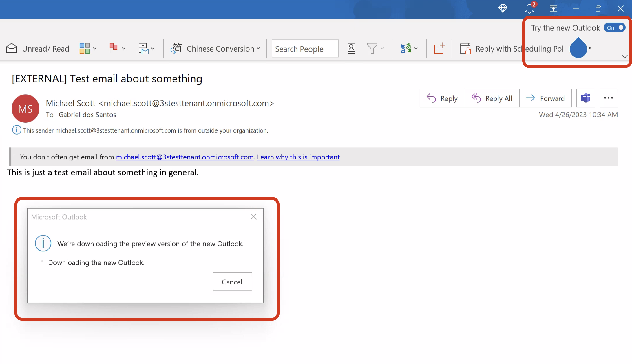Expand the Chinese Conversion dropdown
The width and height of the screenshot is (632, 364).
coord(258,48)
